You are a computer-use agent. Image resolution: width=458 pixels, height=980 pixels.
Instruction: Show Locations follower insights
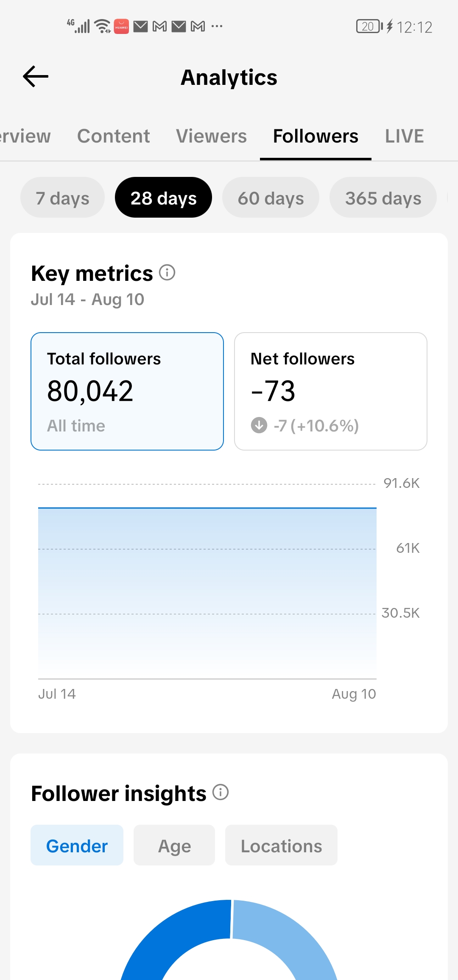click(x=281, y=846)
